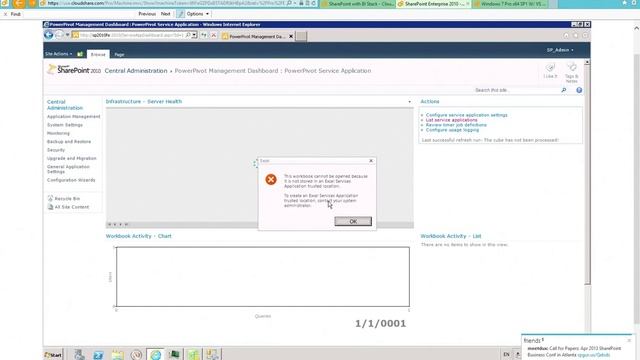Select the PowerPivot Management Dashboard browser tab
The height and width of the screenshot is (360, 640).
pos(256,36)
